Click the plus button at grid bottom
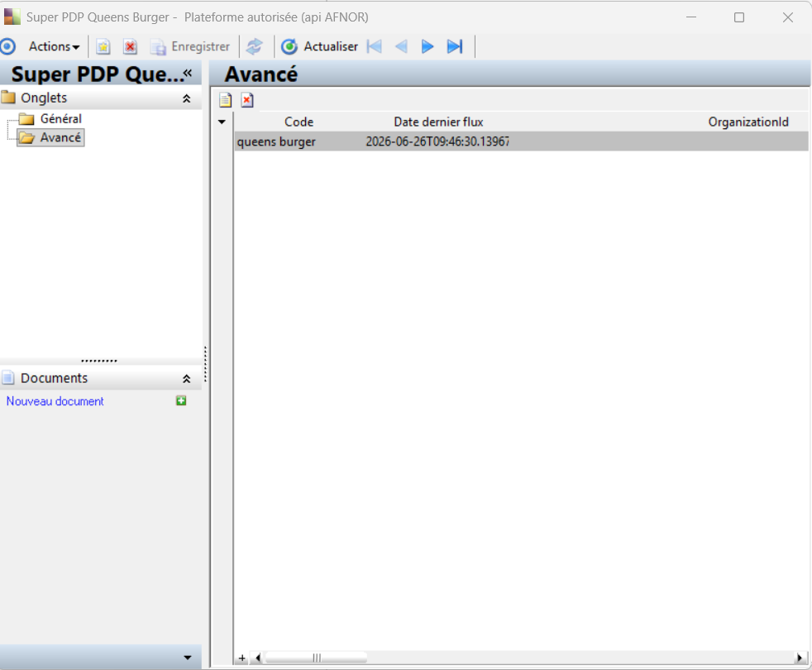 (x=241, y=658)
